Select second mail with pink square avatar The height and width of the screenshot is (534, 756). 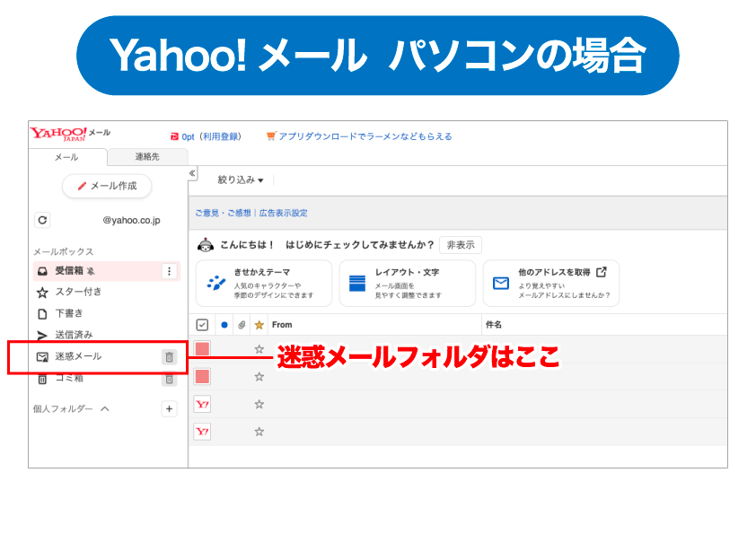(202, 377)
